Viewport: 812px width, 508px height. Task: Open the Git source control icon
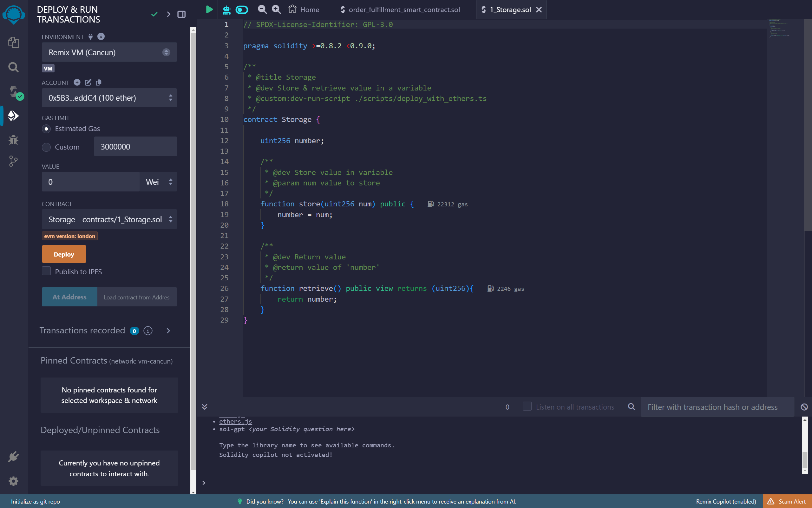[x=13, y=161]
